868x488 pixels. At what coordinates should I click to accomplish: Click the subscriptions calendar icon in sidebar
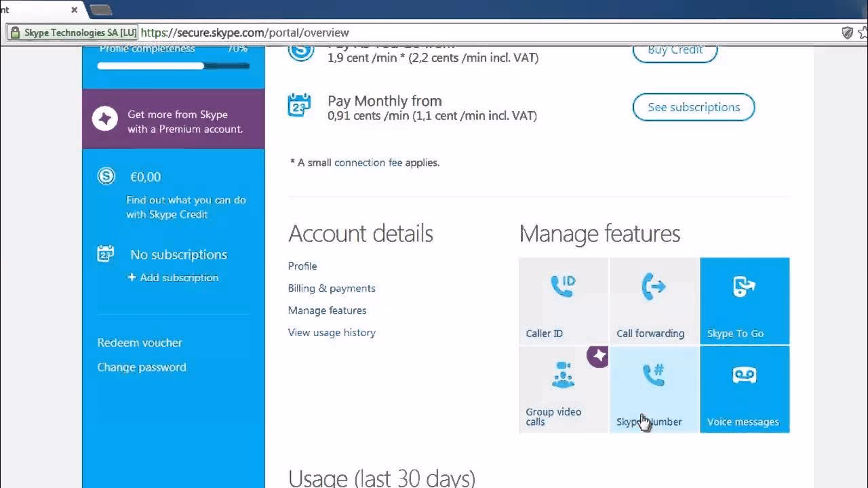106,253
